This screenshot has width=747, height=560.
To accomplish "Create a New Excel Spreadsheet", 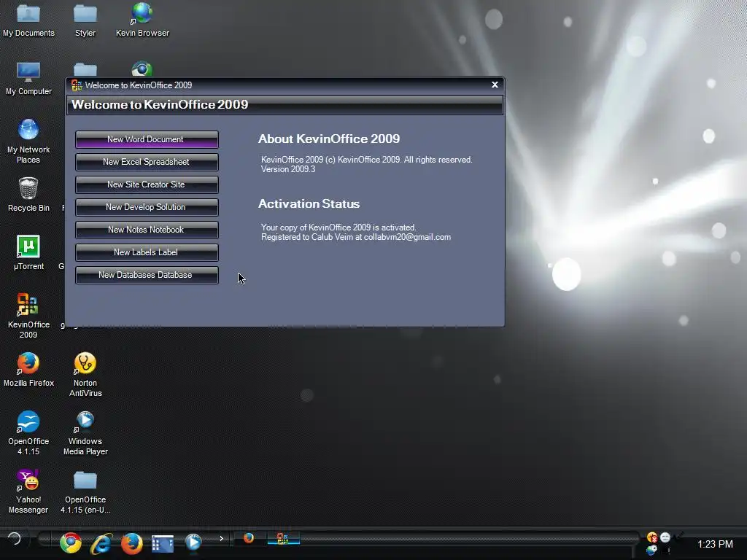I will [x=147, y=162].
